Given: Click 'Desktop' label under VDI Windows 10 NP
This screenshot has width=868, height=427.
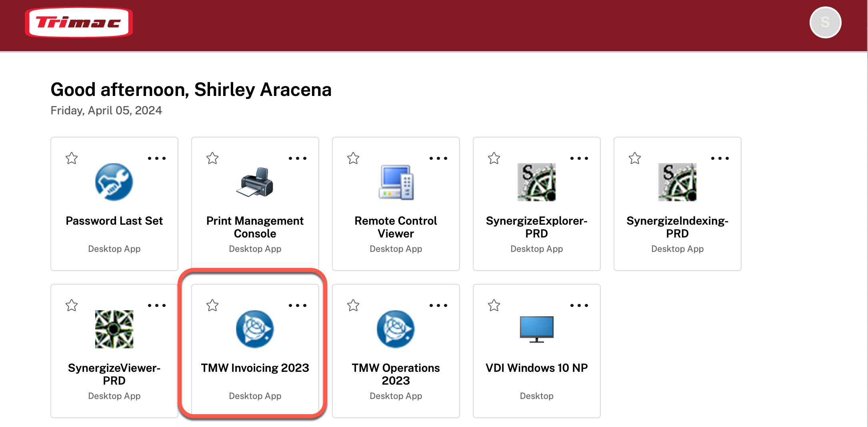Looking at the screenshot, I should tap(537, 396).
